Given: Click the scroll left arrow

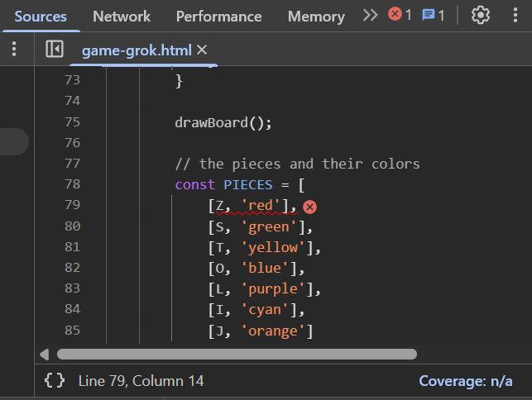Looking at the screenshot, I should 45,355.
